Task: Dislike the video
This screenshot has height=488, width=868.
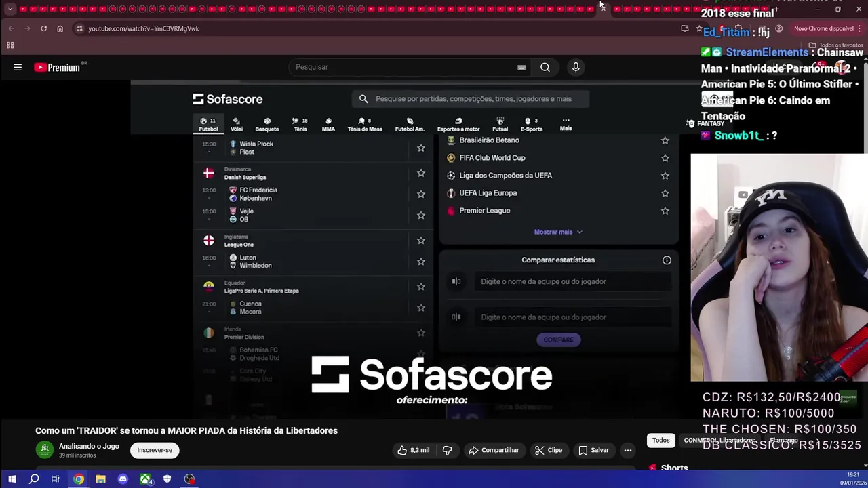Action: [x=447, y=450]
